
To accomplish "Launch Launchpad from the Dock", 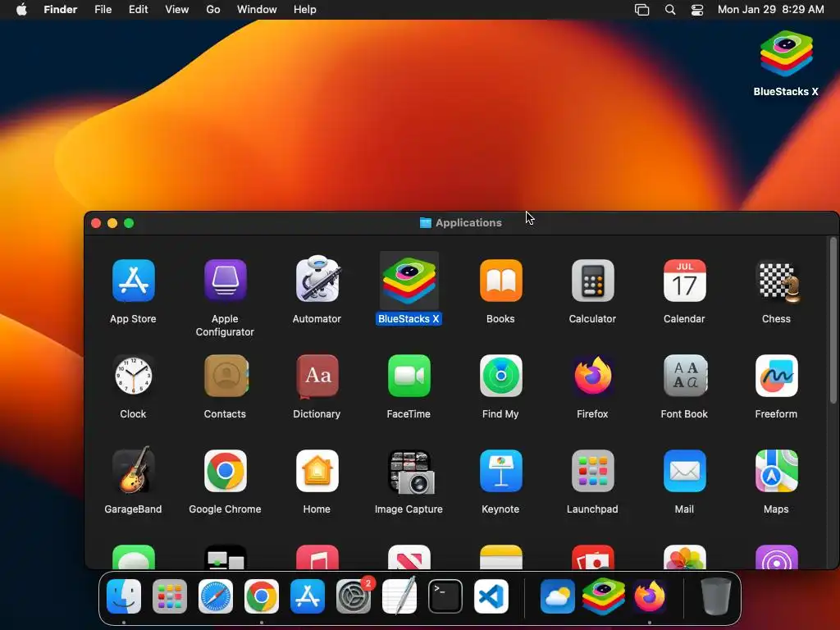I will tap(170, 596).
